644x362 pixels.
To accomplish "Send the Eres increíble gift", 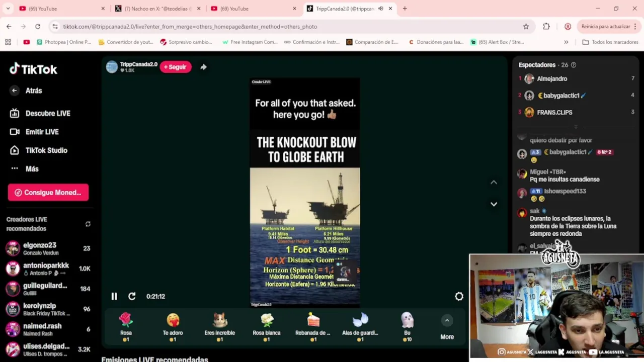I will pos(219,327).
